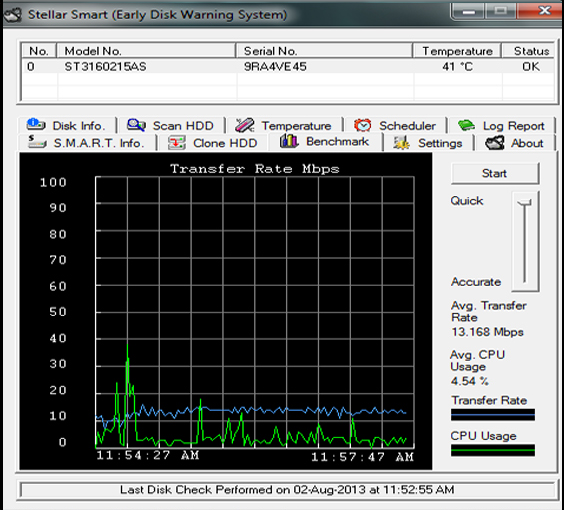
Task: Click the 11:54:27 AM graph timestamp
Action: point(148,455)
